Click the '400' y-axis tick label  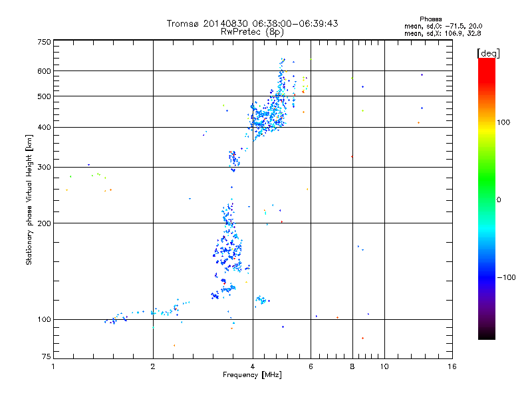tap(44, 127)
